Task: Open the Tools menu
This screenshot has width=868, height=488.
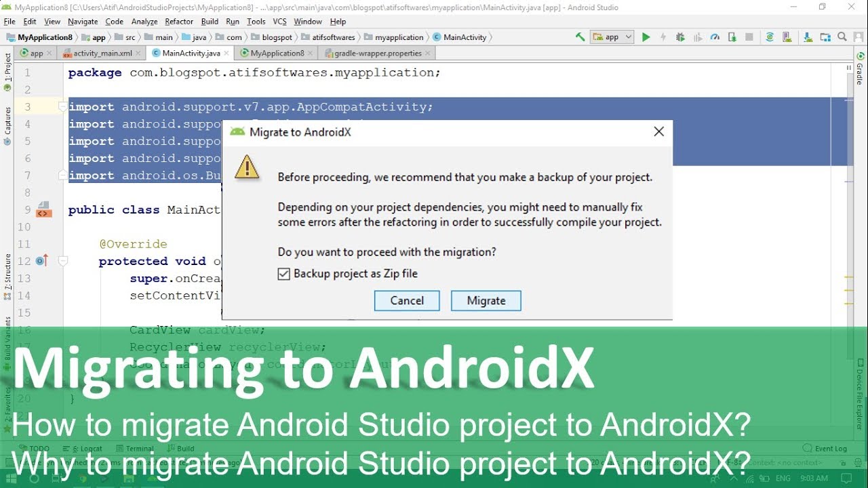Action: click(256, 21)
